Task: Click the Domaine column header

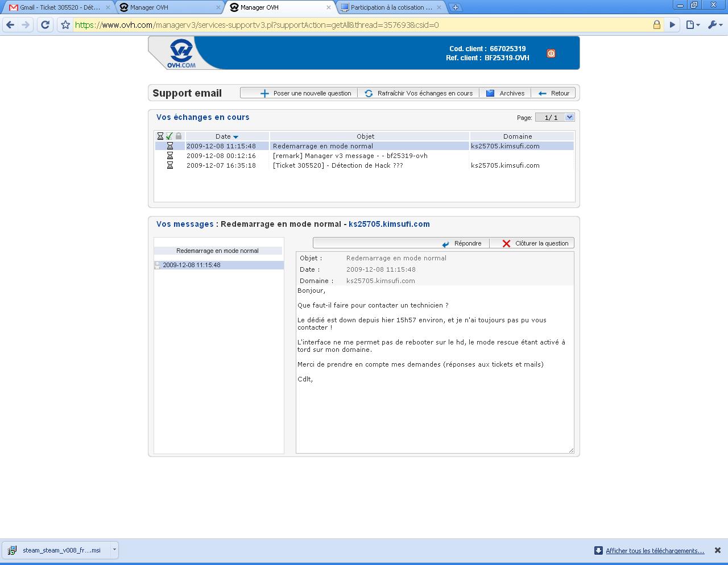Action: pos(518,136)
